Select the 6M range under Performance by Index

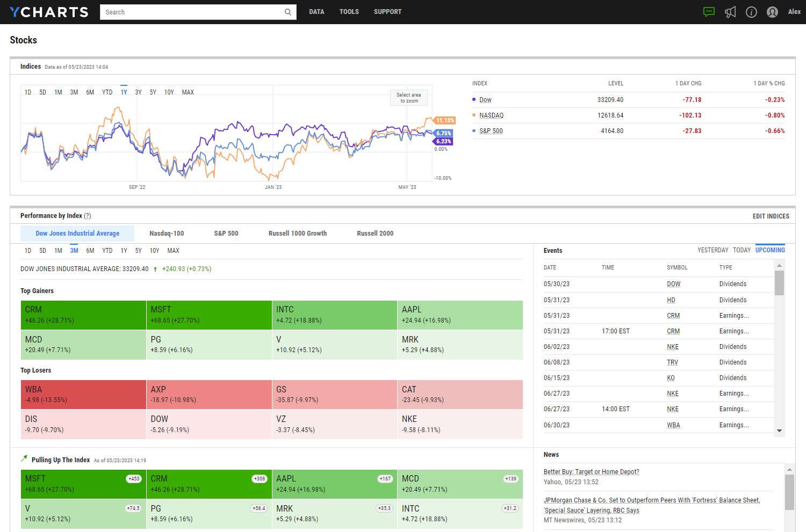click(90, 251)
